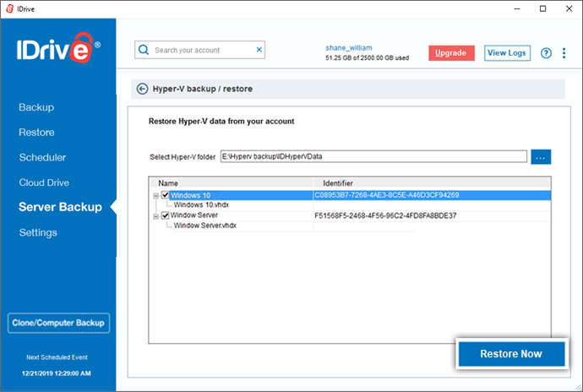Open the Cloud Drive section
Image resolution: width=583 pixels, height=392 pixels.
[44, 182]
